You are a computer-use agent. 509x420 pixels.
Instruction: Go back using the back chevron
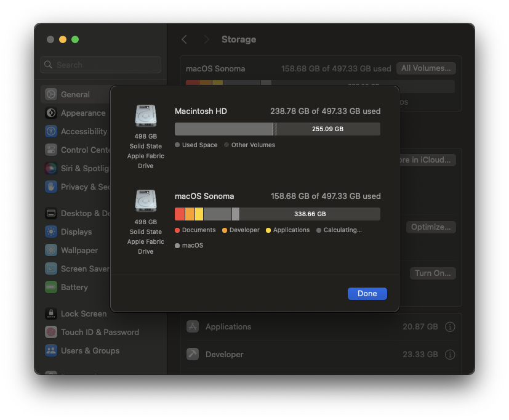[x=184, y=39]
